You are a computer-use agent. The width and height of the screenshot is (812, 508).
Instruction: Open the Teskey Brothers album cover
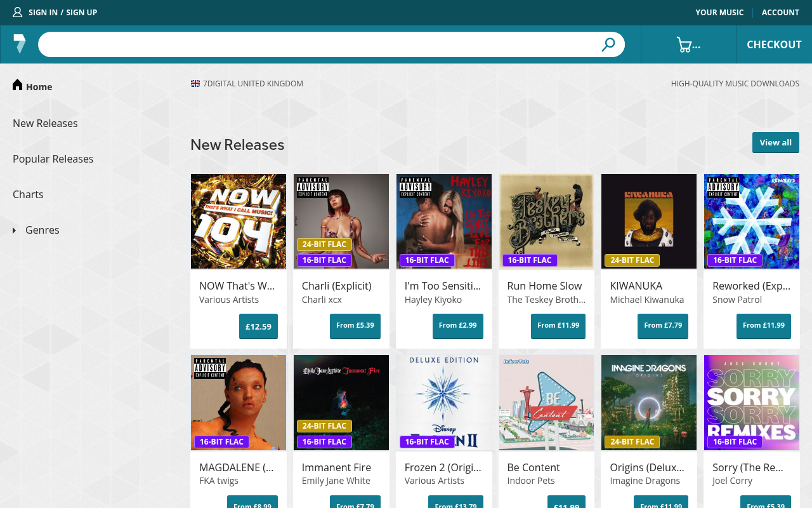pyautogui.click(x=546, y=221)
